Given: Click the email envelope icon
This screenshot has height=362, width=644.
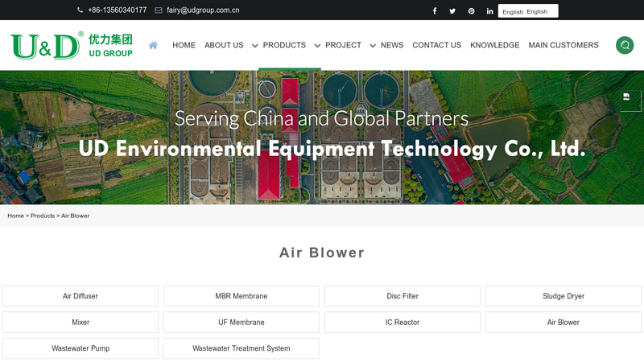Looking at the screenshot, I should click(158, 10).
